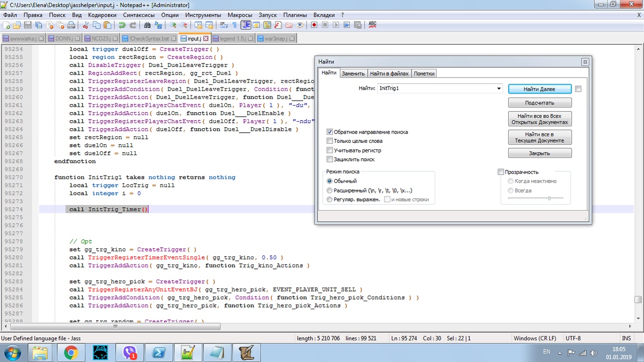Click the Print toolbar icon

[x=71, y=25]
